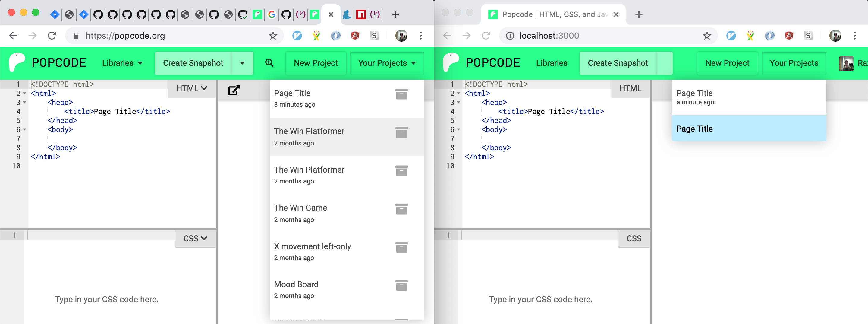This screenshot has width=868, height=324.
Task: Archive The Win Game project
Action: 401,209
